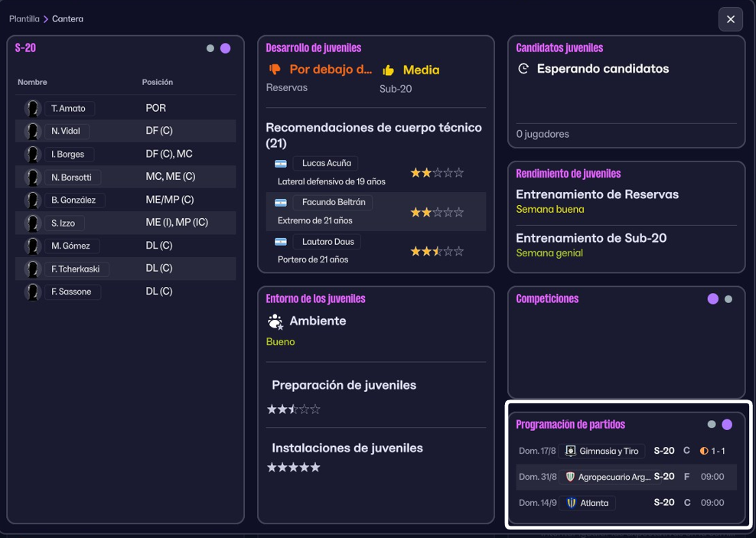The height and width of the screenshot is (538, 756).
Task: Click the Esperando candidatos clock icon
Action: click(523, 69)
